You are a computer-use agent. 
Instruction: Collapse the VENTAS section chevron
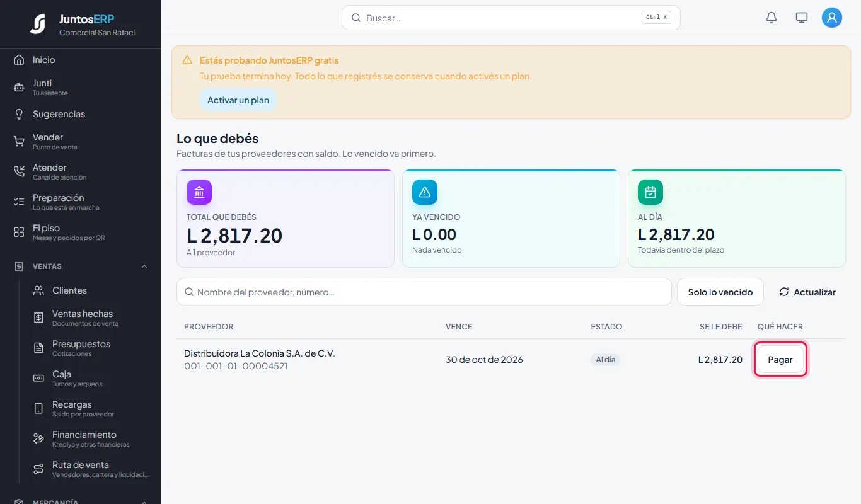pos(144,266)
